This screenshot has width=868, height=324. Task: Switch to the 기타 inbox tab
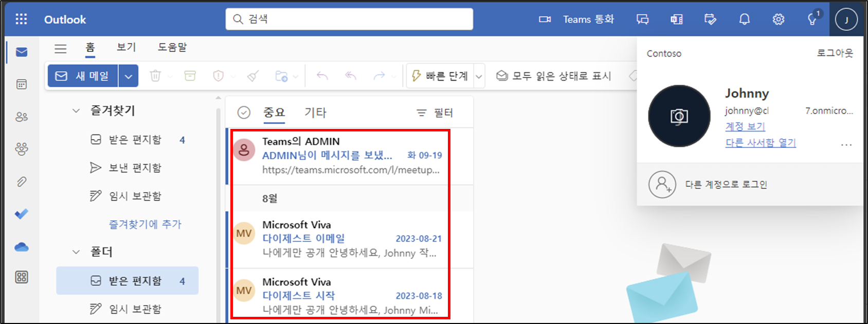point(315,112)
